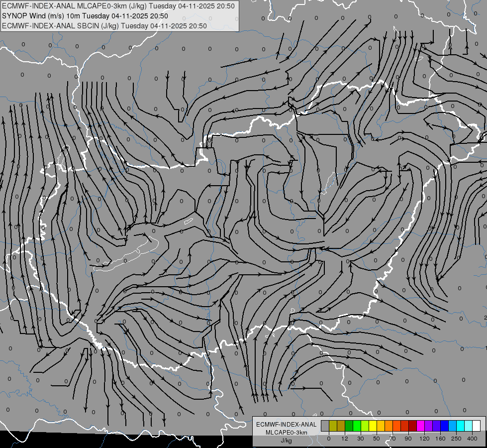The width and height of the screenshot is (487, 448).
Task: Click the SYNOP Wind (m/s) 10m title line
Action: pyautogui.click(x=85, y=16)
